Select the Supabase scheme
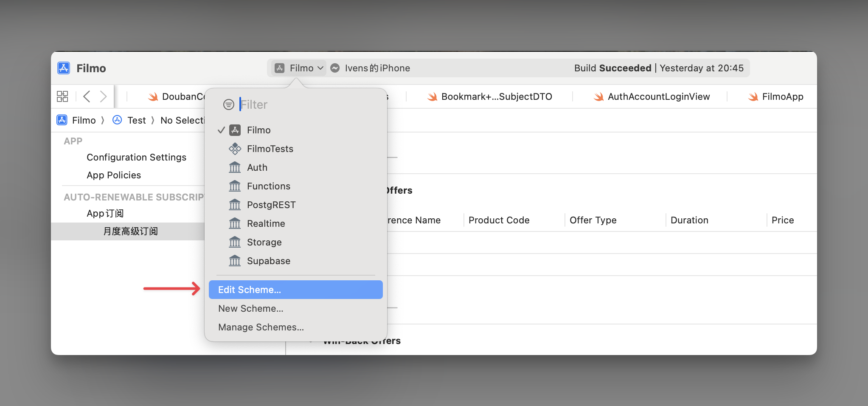The width and height of the screenshot is (868, 406). pyautogui.click(x=268, y=261)
